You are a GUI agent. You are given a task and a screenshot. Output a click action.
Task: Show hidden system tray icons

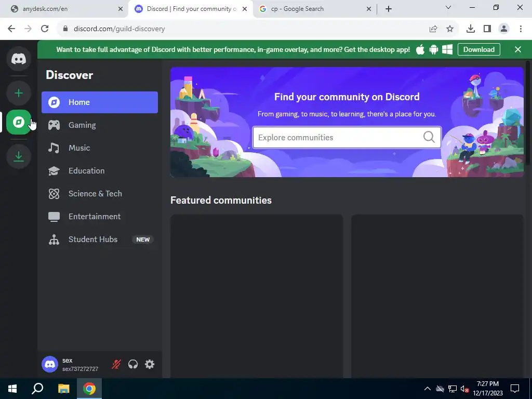point(428,389)
